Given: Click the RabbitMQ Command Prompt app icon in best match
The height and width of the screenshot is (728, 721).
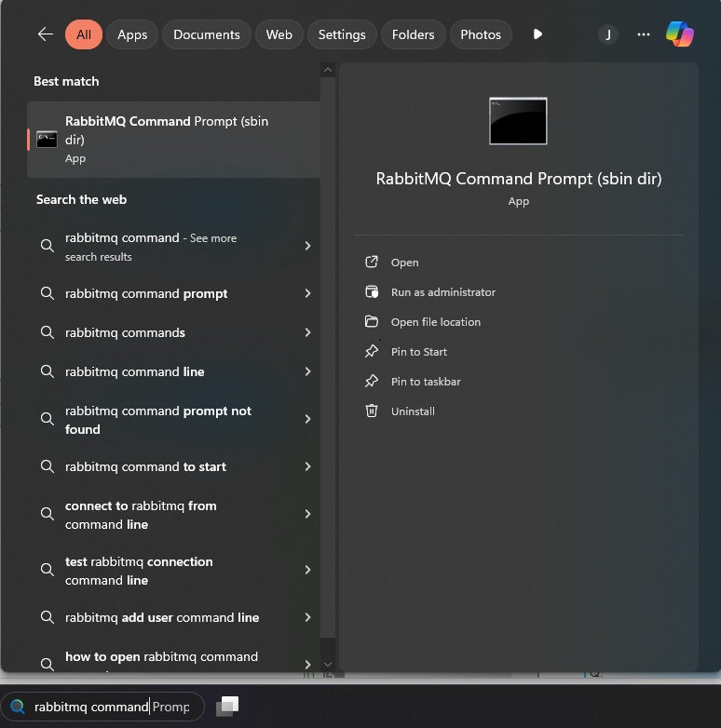Looking at the screenshot, I should pos(47,140).
